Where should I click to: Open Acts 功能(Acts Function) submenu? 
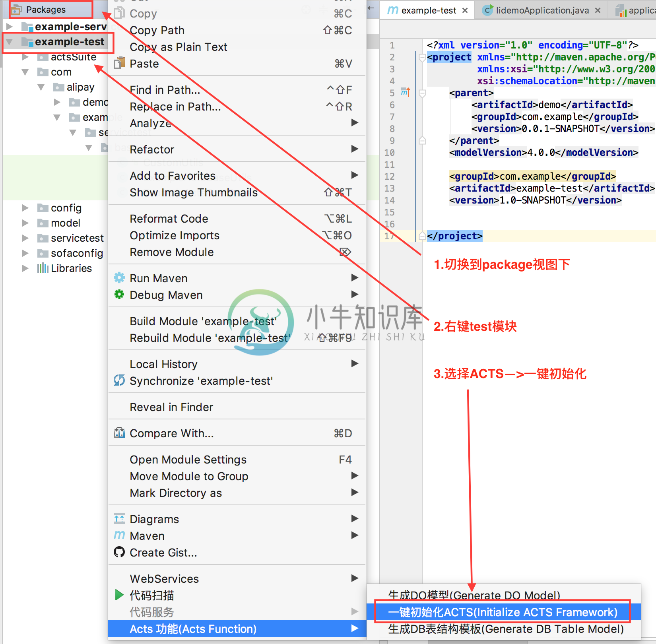(237, 629)
